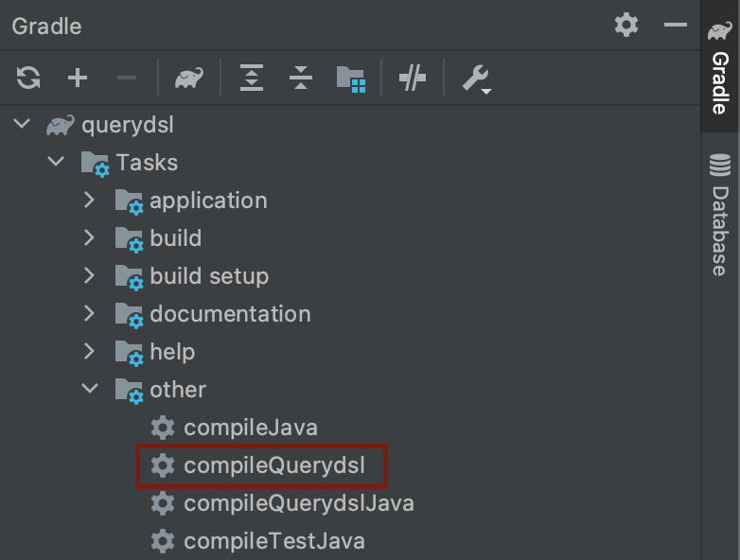Click the compileQuerydslJava gear icon
This screenshot has height=560, width=740.
pyautogui.click(x=163, y=503)
